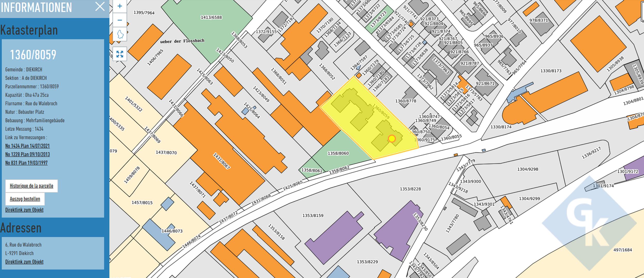644x278 pixels.
Task: Click the zoom out minus button
Action: pos(120,20)
